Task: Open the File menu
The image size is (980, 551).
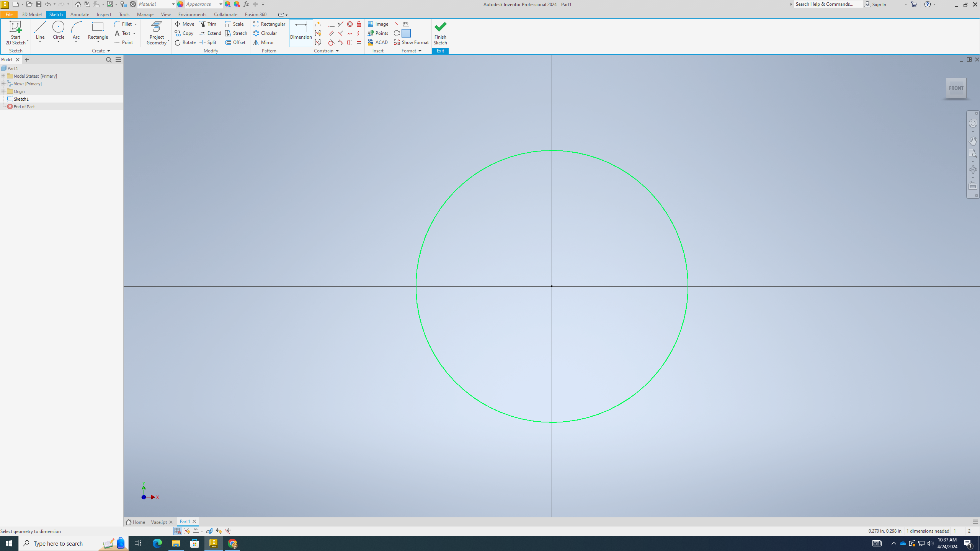Action: pyautogui.click(x=9, y=15)
